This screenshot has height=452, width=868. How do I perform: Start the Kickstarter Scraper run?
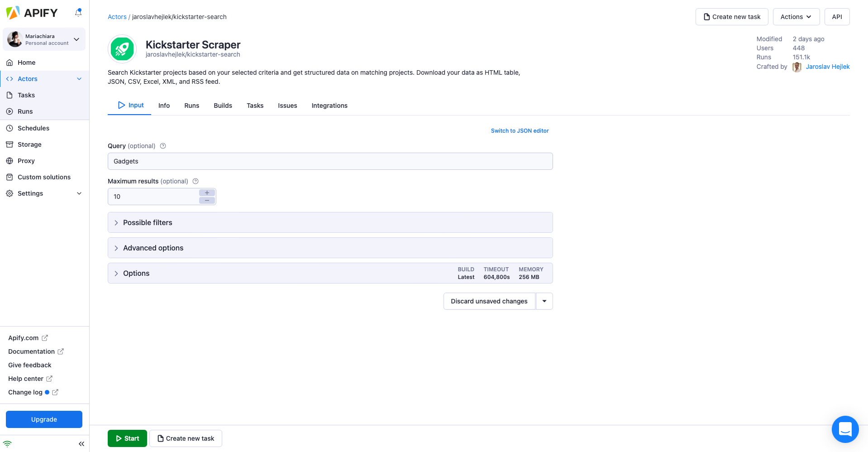point(127,438)
